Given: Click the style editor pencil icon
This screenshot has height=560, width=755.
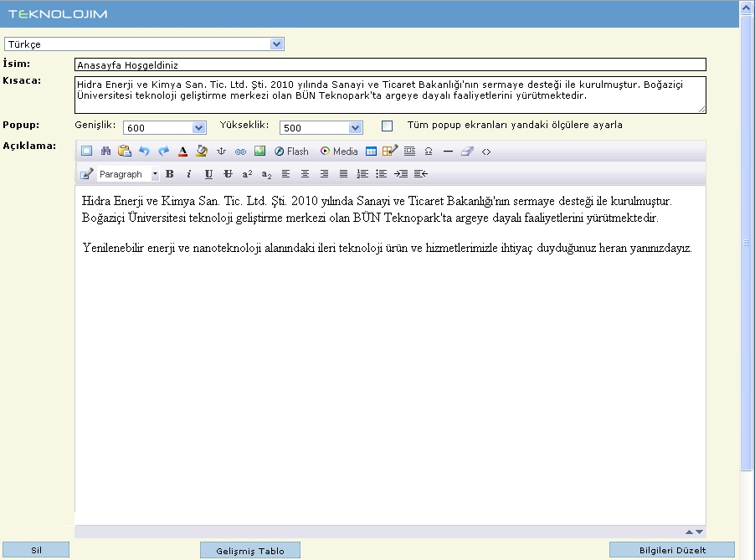Looking at the screenshot, I should point(87,174).
